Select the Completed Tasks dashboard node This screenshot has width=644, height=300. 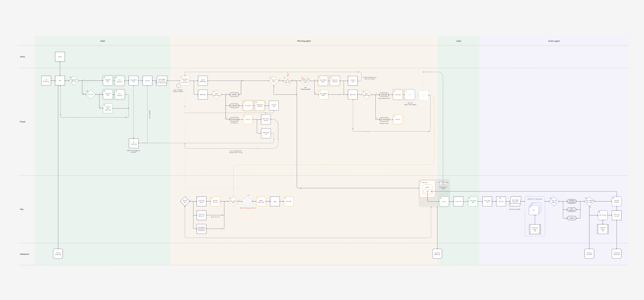pyautogui.click(x=617, y=254)
